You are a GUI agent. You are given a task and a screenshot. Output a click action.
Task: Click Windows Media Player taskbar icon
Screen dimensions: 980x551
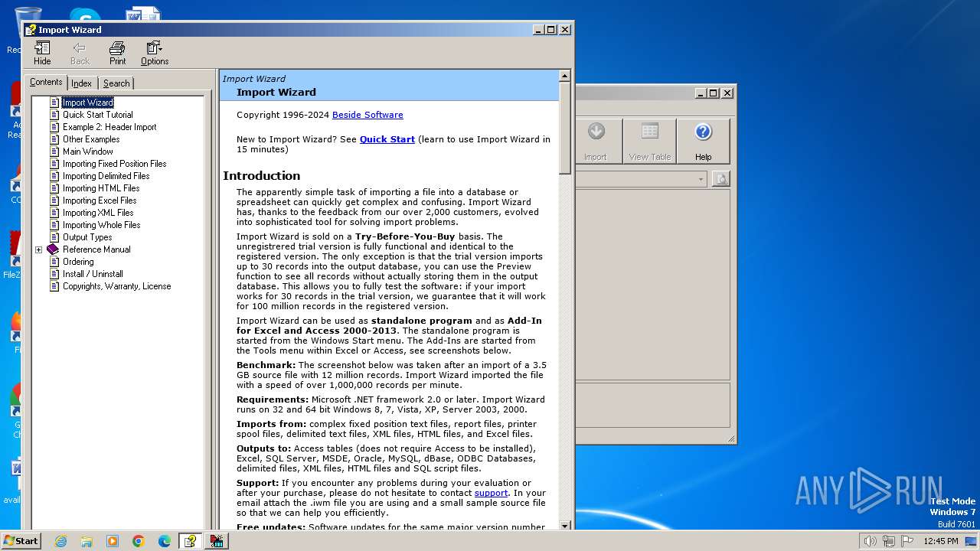tap(113, 541)
